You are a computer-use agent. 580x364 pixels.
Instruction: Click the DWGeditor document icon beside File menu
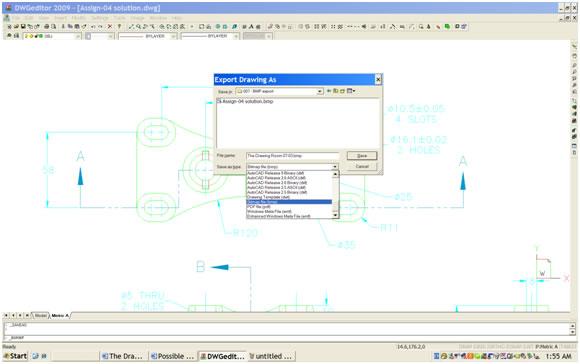[6, 18]
